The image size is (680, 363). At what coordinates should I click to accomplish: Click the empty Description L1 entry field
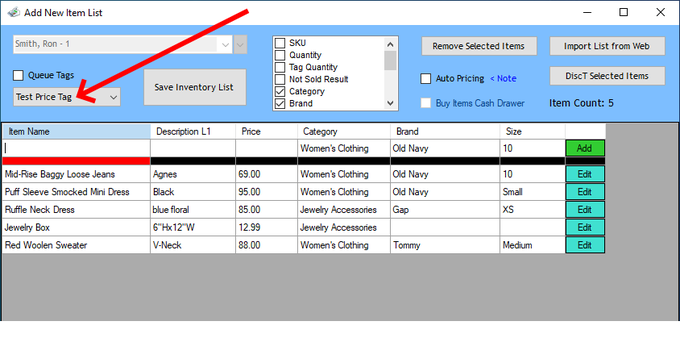tap(193, 148)
